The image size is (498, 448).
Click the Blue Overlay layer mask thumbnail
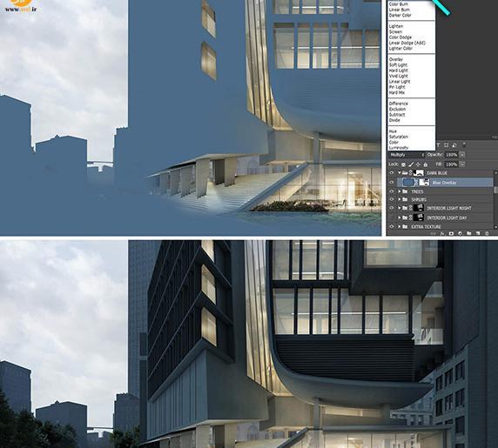(424, 183)
